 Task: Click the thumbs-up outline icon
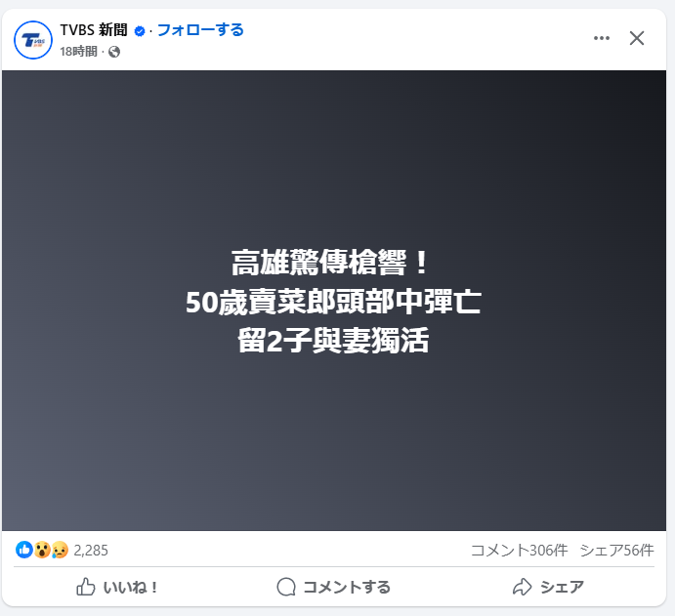(x=86, y=587)
